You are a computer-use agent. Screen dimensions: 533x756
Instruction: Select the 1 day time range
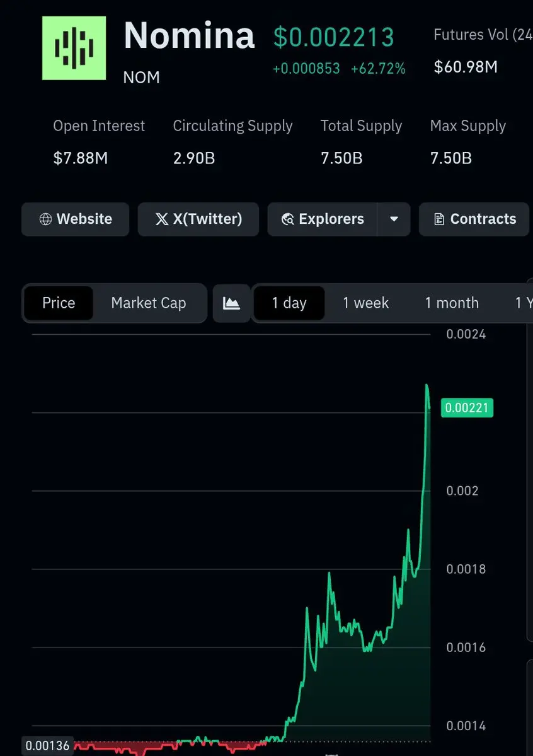click(289, 303)
